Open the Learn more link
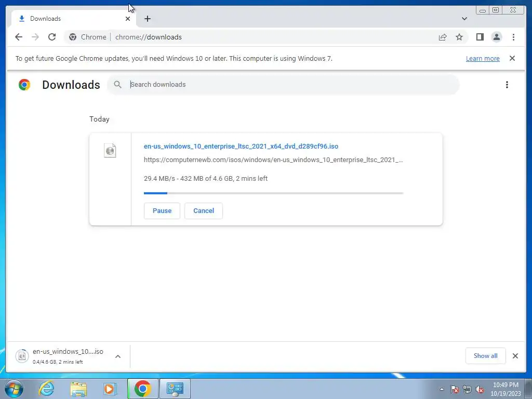Screen dimensions: 532x399 click(483, 58)
